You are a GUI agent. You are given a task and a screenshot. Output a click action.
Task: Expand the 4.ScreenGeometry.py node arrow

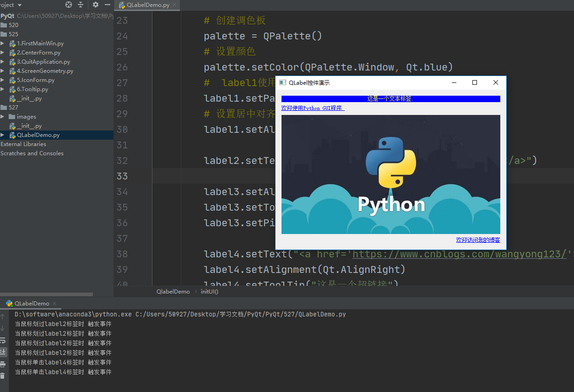(2, 71)
